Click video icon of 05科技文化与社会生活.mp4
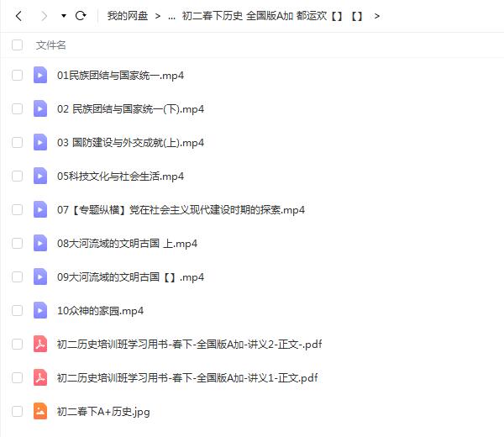504x437 pixels. (40, 176)
